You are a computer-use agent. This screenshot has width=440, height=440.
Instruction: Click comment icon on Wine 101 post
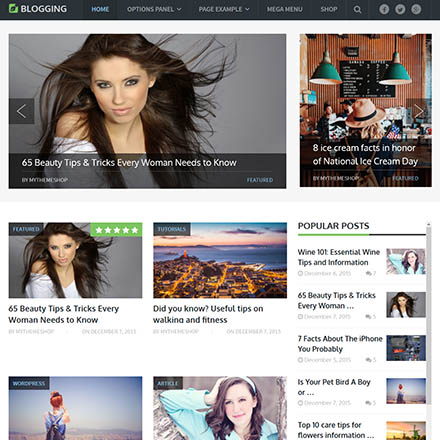pos(368,273)
